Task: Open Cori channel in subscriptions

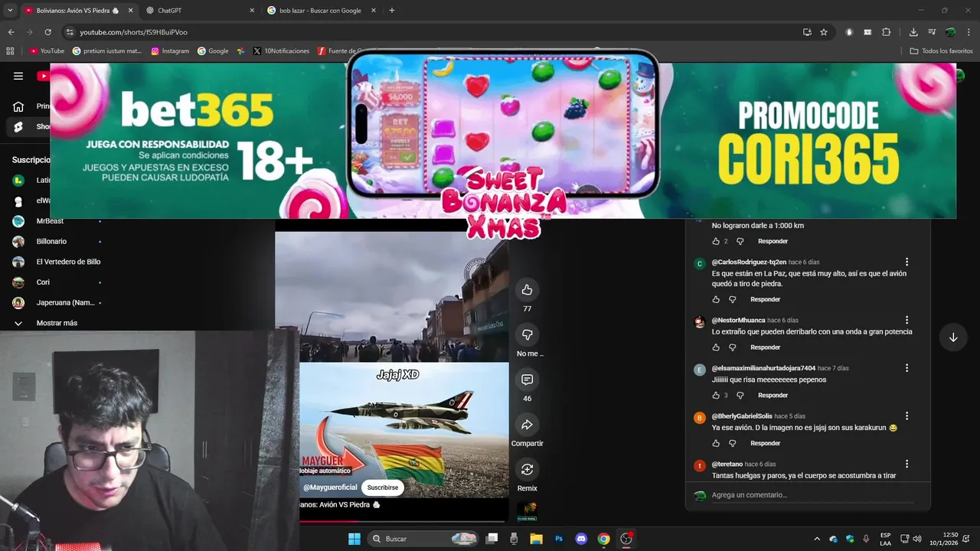Action: coord(57,282)
